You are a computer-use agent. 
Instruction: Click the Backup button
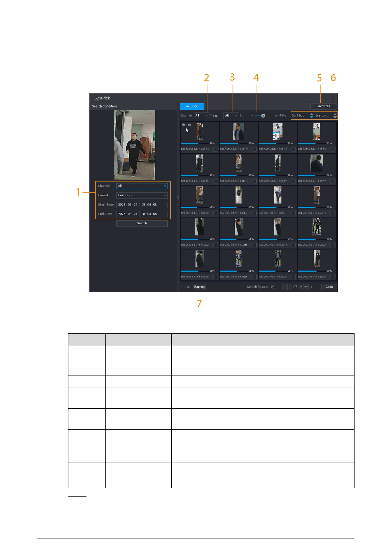[199, 287]
